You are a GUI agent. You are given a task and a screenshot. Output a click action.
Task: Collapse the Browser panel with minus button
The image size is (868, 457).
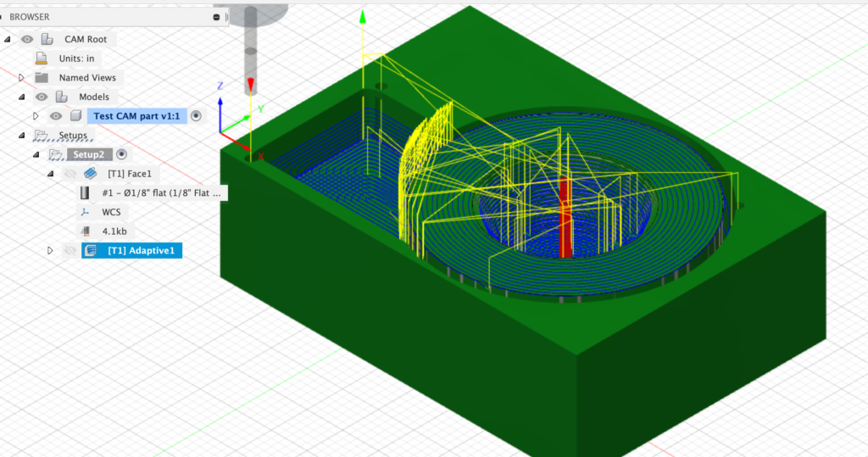217,17
